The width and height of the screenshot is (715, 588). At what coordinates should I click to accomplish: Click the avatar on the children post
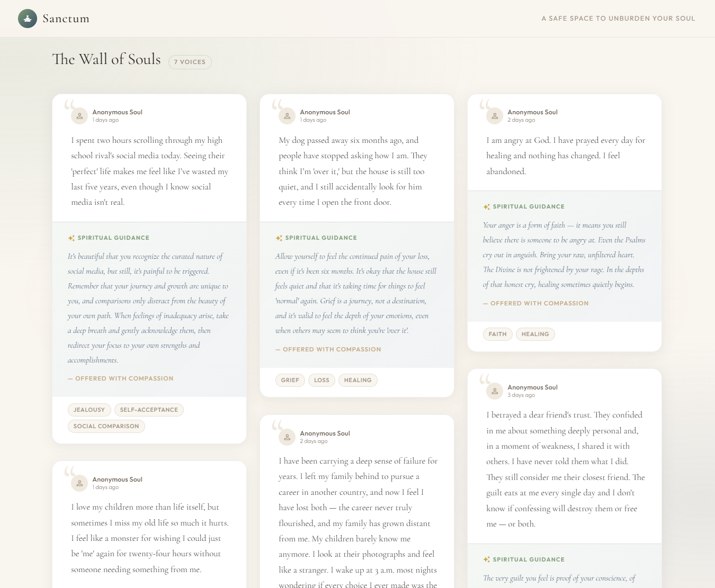79,483
